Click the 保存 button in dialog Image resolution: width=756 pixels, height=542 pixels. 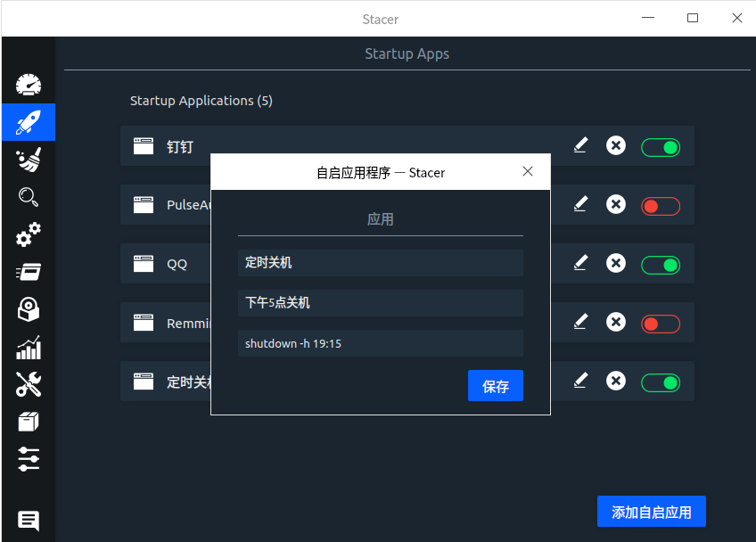(495, 386)
